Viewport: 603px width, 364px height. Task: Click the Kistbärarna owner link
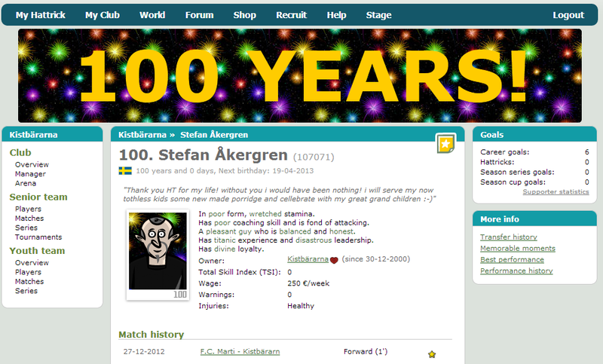coord(308,259)
